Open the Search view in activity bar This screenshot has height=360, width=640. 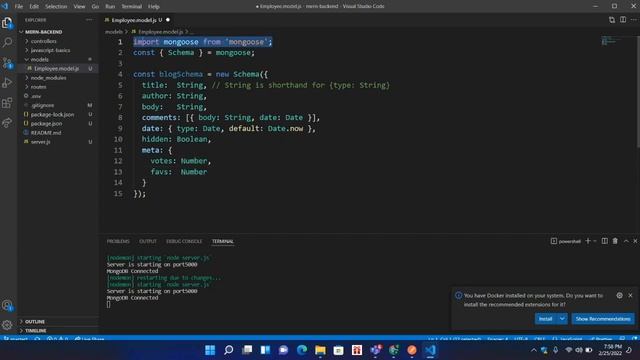pyautogui.click(x=7, y=42)
